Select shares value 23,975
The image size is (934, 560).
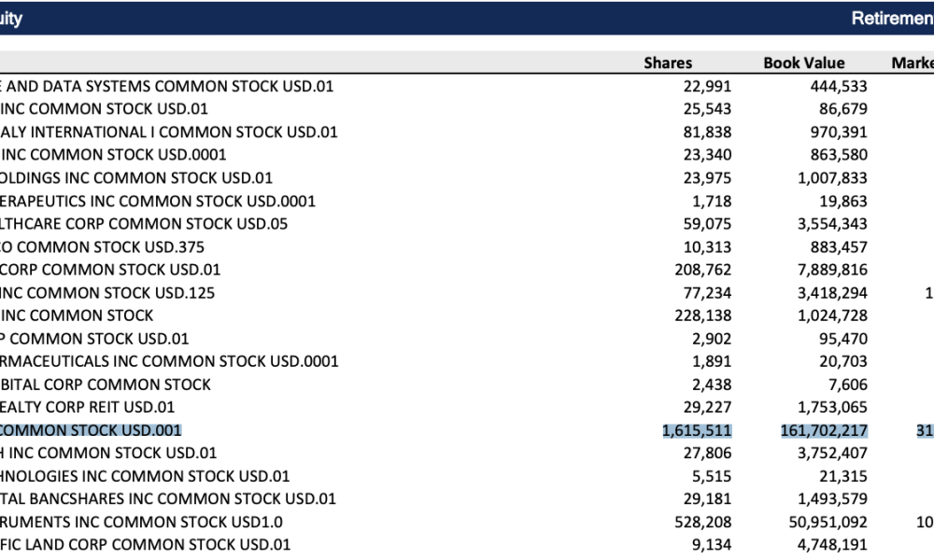point(707,178)
